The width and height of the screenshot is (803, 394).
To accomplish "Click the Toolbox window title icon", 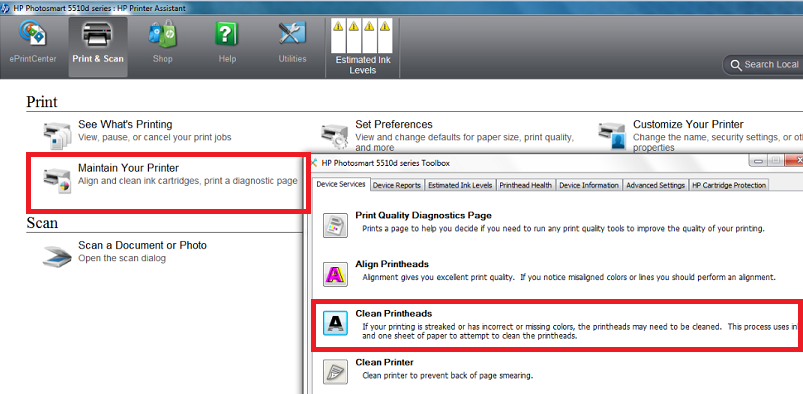I will tap(314, 163).
